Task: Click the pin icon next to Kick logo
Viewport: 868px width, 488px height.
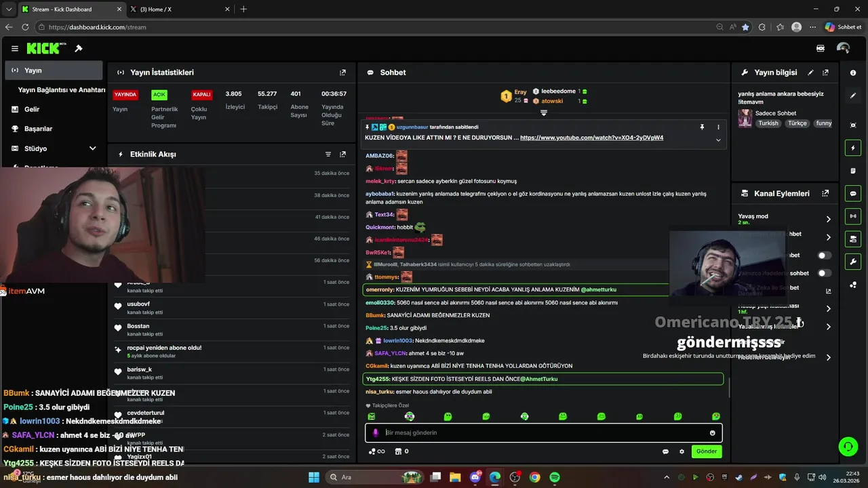Action: click(79, 49)
